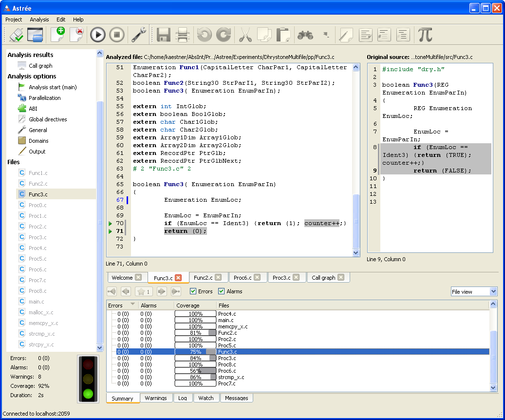Click the Cut scissors icon
This screenshot has width=505, height=420.
click(x=245, y=35)
